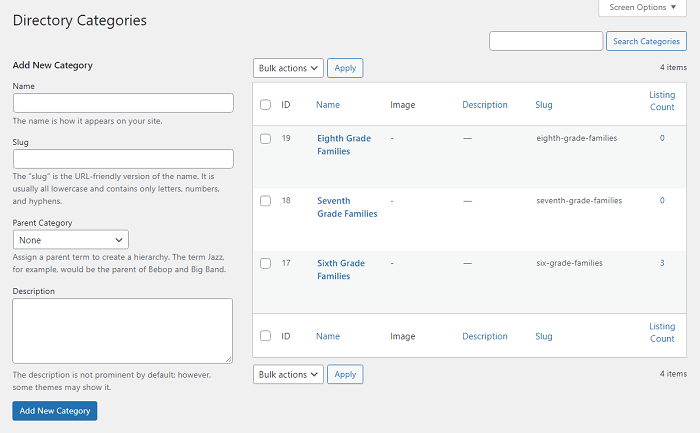Click the Add New Category button
The height and width of the screenshot is (433, 700).
(55, 411)
